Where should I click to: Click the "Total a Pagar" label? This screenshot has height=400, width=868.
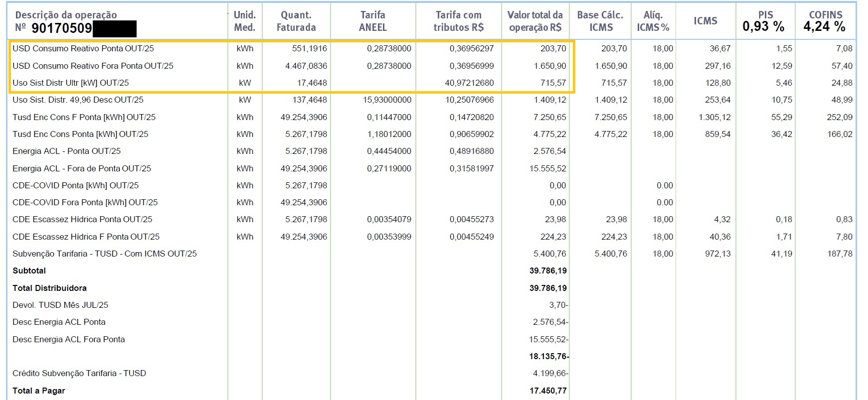(x=39, y=391)
